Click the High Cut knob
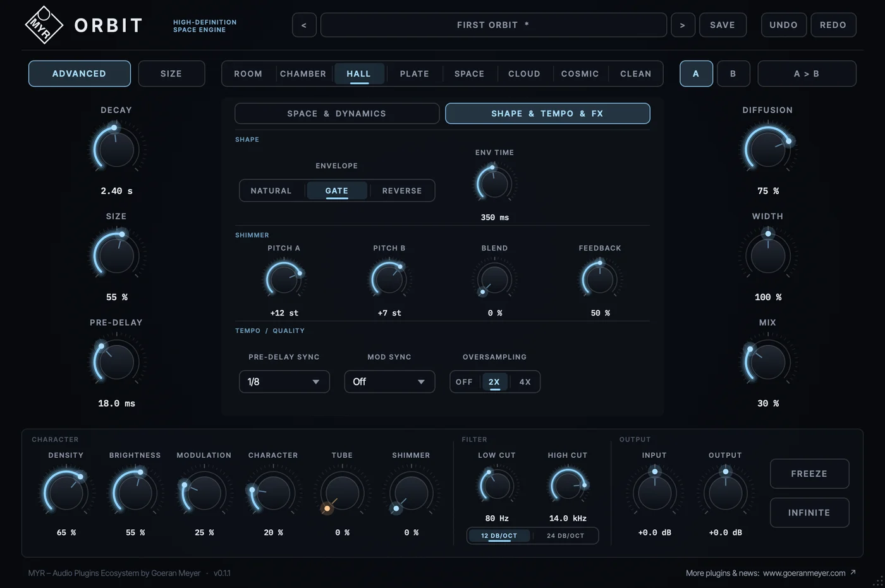 pos(568,486)
